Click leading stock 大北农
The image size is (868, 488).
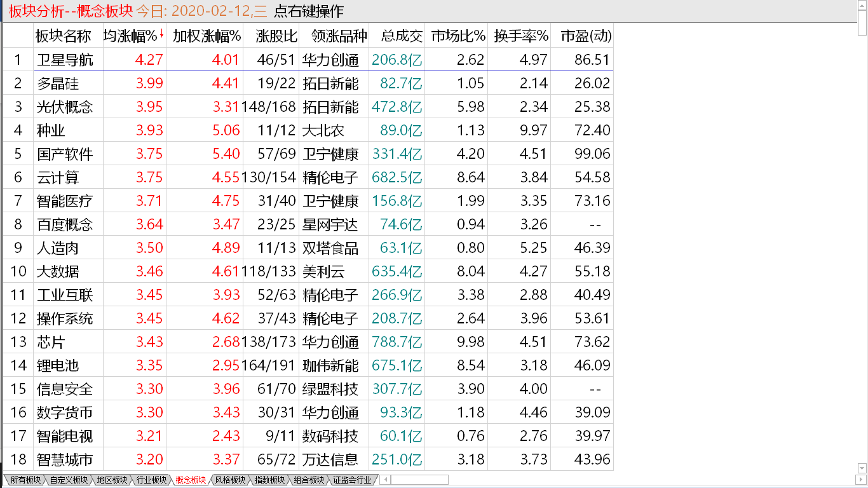[323, 130]
